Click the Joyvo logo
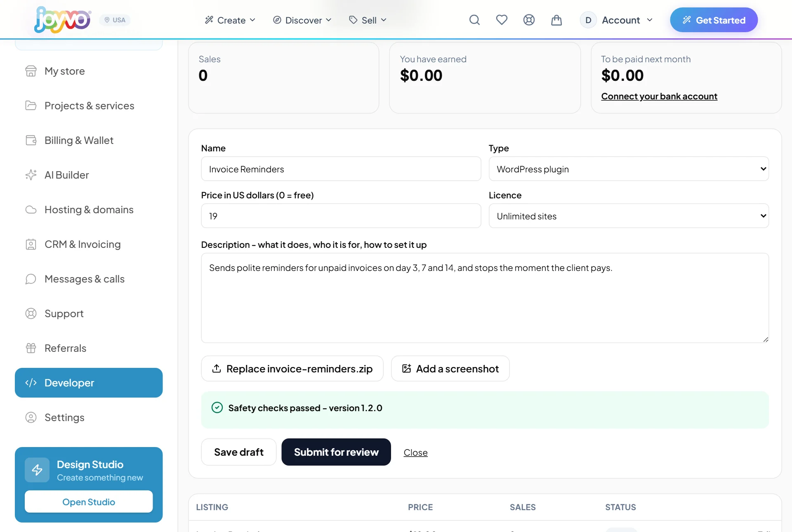792x532 pixels. click(63, 20)
